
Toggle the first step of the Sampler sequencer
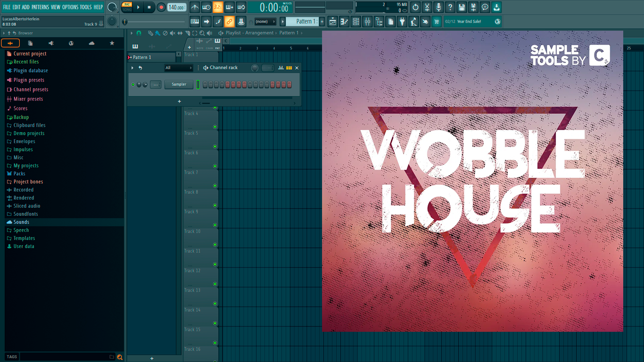(205, 84)
